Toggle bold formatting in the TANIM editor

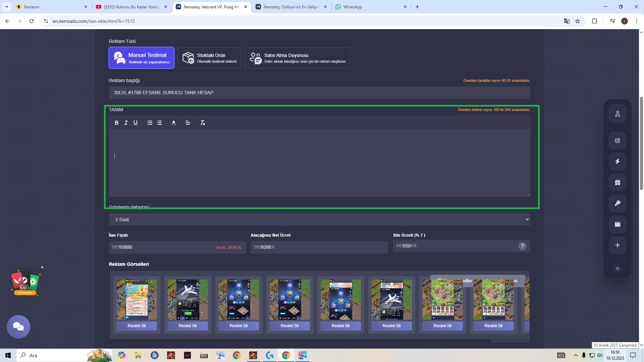(x=116, y=123)
